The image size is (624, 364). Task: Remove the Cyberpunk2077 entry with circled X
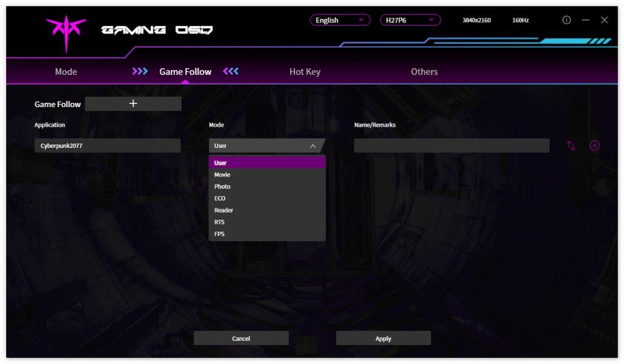tap(594, 145)
